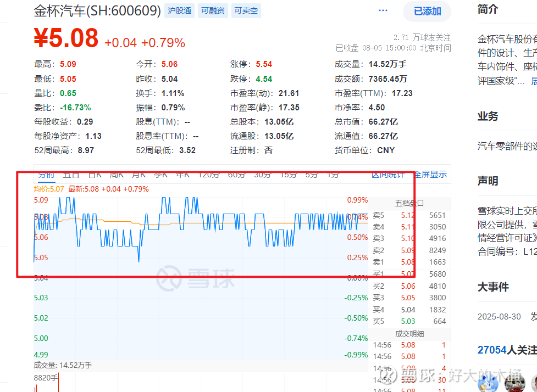This screenshot has width=537, height=392.
Task: Click the 卖5 order row with 5651
Action: point(409,216)
